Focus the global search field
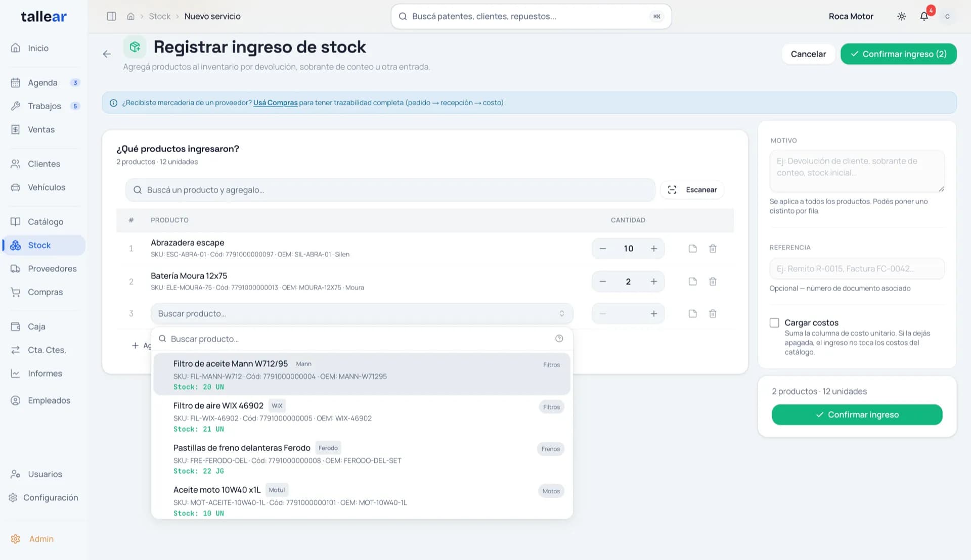This screenshot has width=971, height=560. pos(531,16)
